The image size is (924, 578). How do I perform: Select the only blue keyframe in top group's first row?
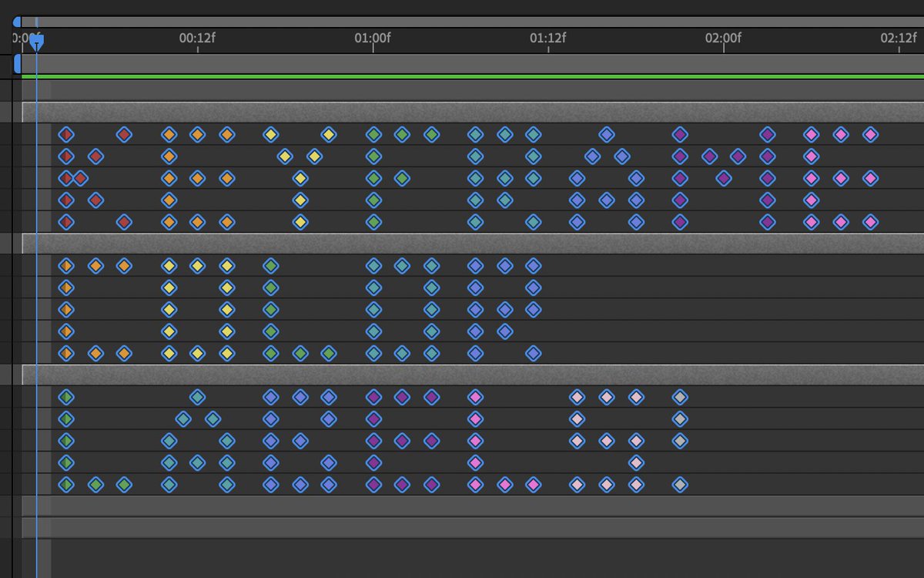click(x=607, y=134)
